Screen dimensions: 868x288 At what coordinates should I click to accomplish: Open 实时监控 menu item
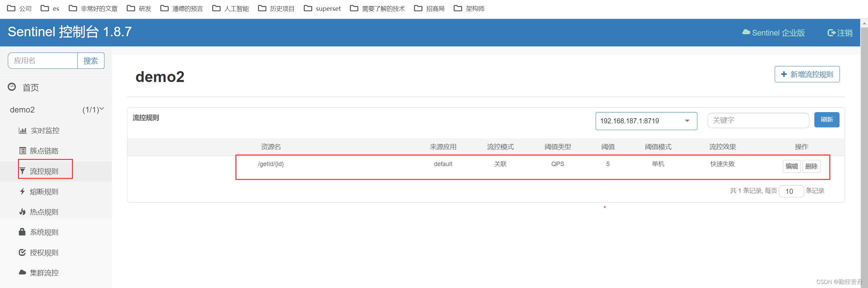pyautogui.click(x=45, y=130)
